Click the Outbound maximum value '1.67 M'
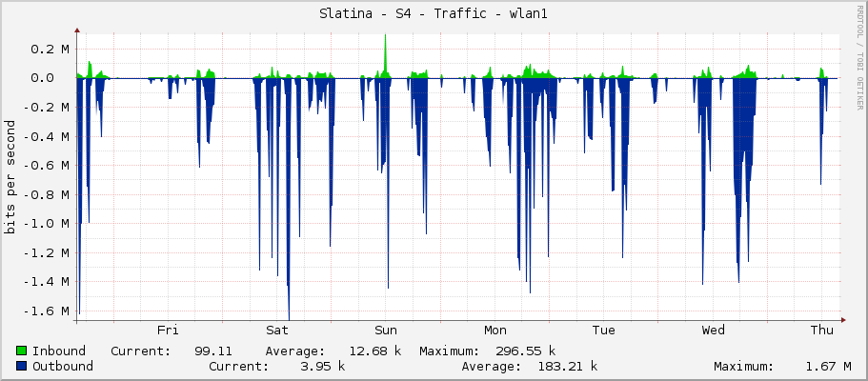Screen dimensions: 868x381 [829, 366]
